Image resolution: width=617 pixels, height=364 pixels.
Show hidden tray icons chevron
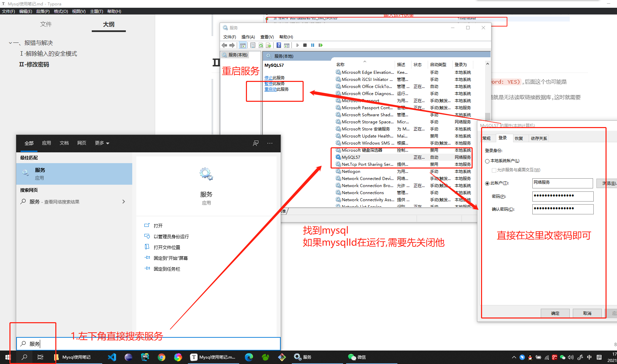coord(514,357)
